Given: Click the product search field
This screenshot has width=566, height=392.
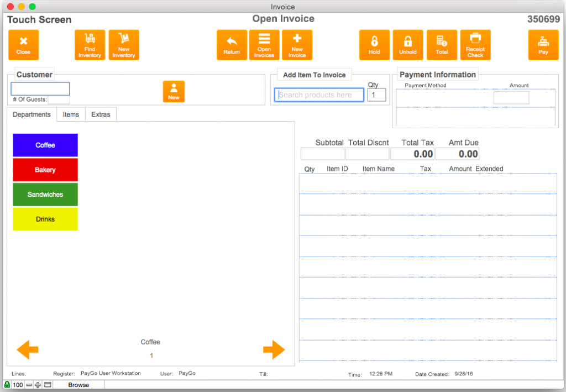Looking at the screenshot, I should point(318,95).
